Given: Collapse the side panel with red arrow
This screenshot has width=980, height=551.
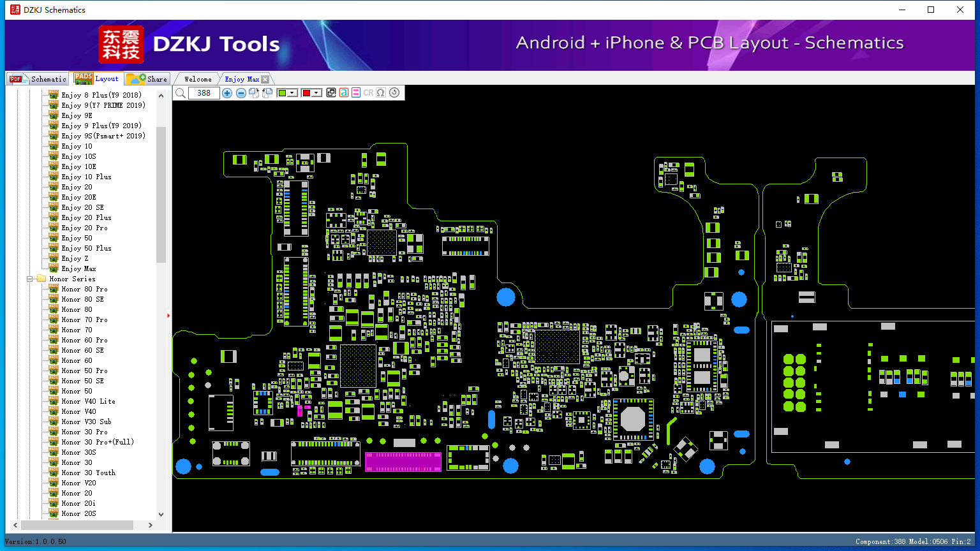Looking at the screenshot, I should click(x=168, y=315).
